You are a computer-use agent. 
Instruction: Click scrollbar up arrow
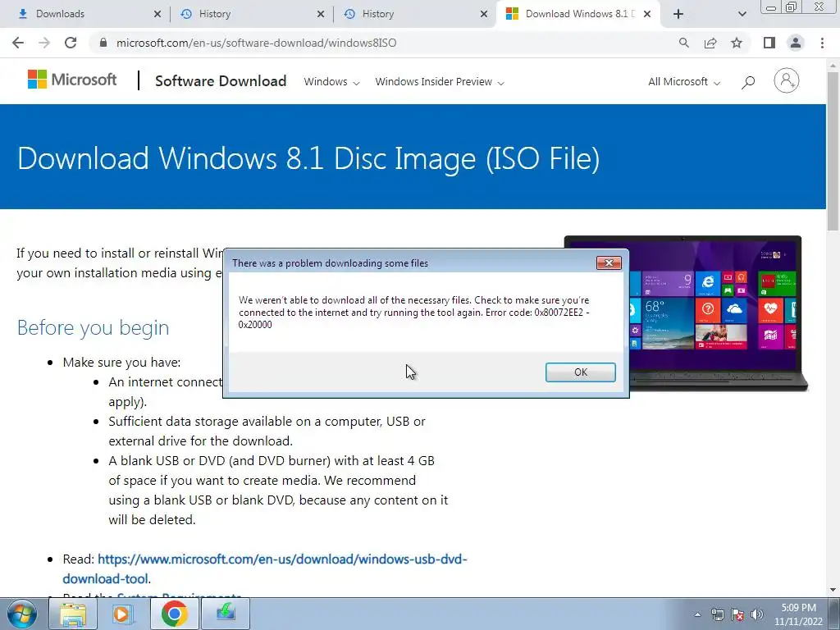click(x=833, y=65)
